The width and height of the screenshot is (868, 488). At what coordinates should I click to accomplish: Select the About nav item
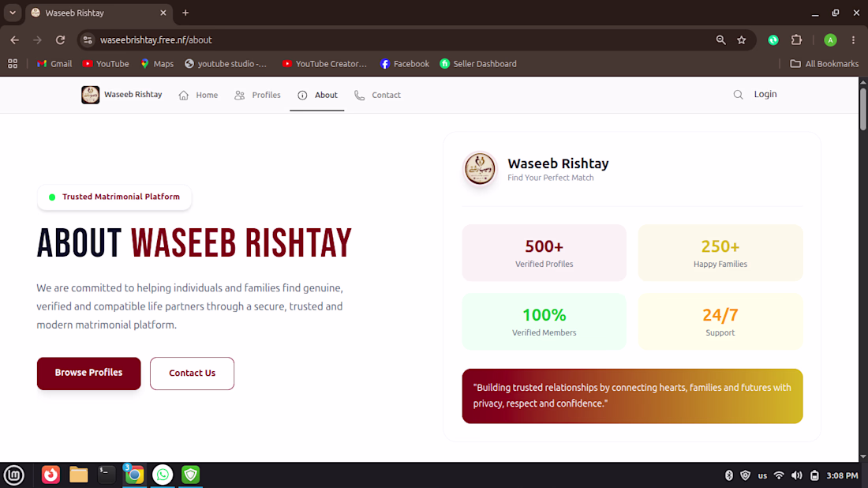317,96
